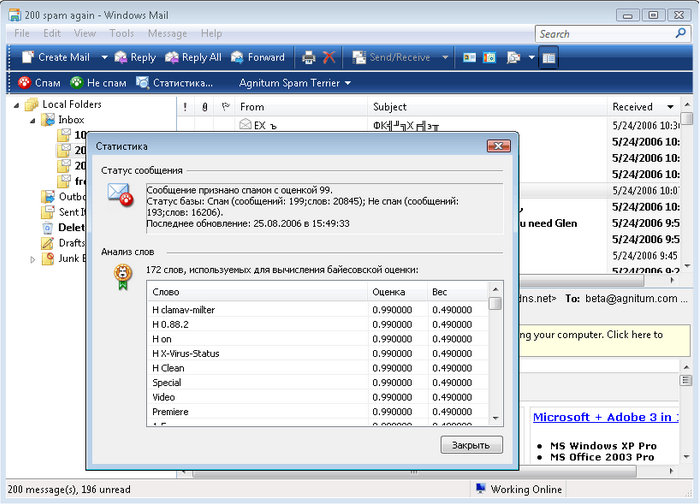Screen dimensions: 700x504
Task: Open the Edit menu
Action: pyautogui.click(x=52, y=33)
